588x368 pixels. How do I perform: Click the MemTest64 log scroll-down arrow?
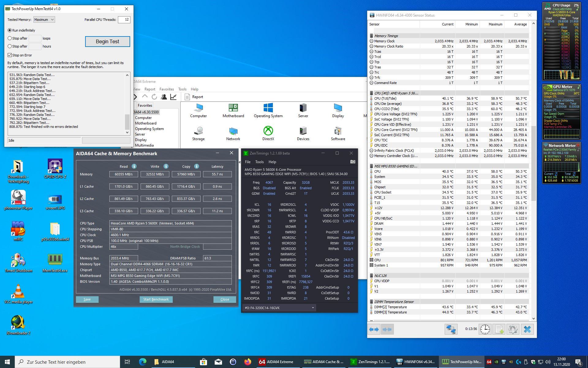pos(127,132)
